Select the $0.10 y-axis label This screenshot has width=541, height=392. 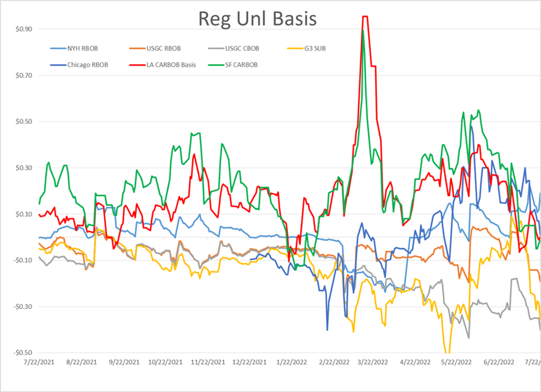tap(24, 214)
